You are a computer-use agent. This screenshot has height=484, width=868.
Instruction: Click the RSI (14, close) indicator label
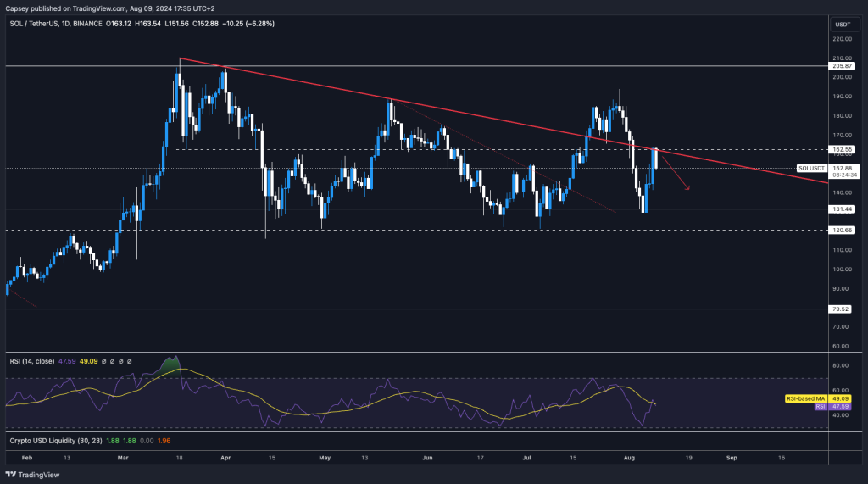pos(32,361)
